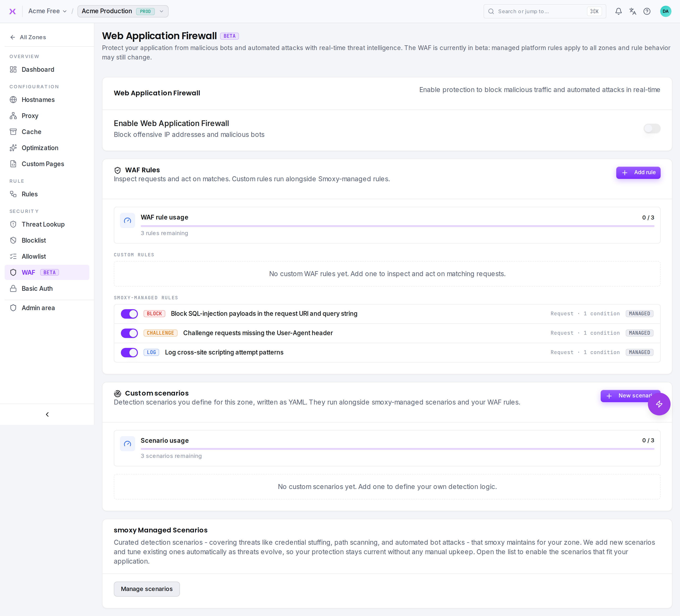Toggle off the User-Agent challenge rule
Viewport: 680px width, 616px height.
(x=129, y=333)
